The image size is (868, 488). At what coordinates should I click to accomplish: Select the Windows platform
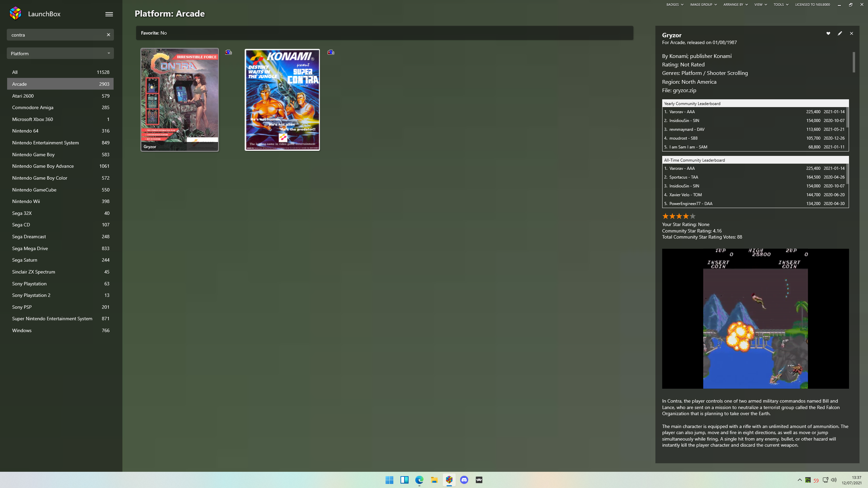coord(60,330)
